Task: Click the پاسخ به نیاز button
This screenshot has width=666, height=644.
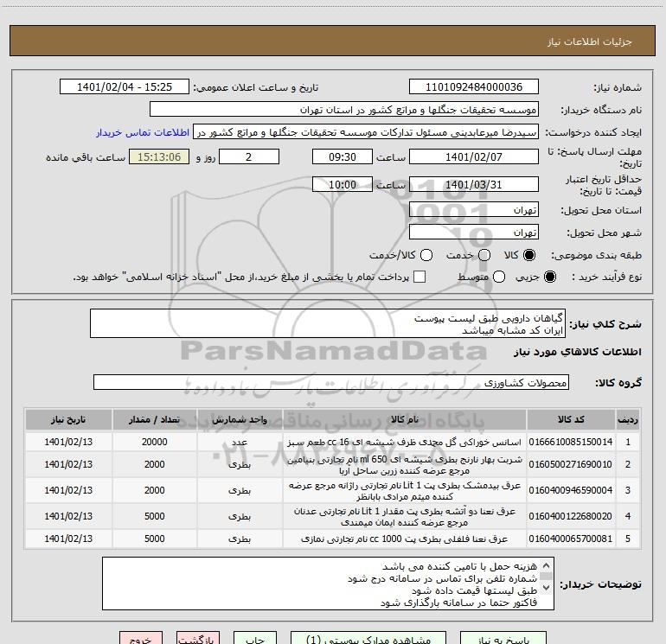Action: pyautogui.click(x=503, y=638)
